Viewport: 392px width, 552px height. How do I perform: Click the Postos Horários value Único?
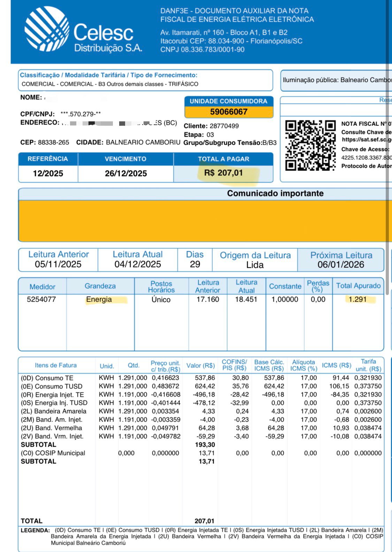point(161,299)
